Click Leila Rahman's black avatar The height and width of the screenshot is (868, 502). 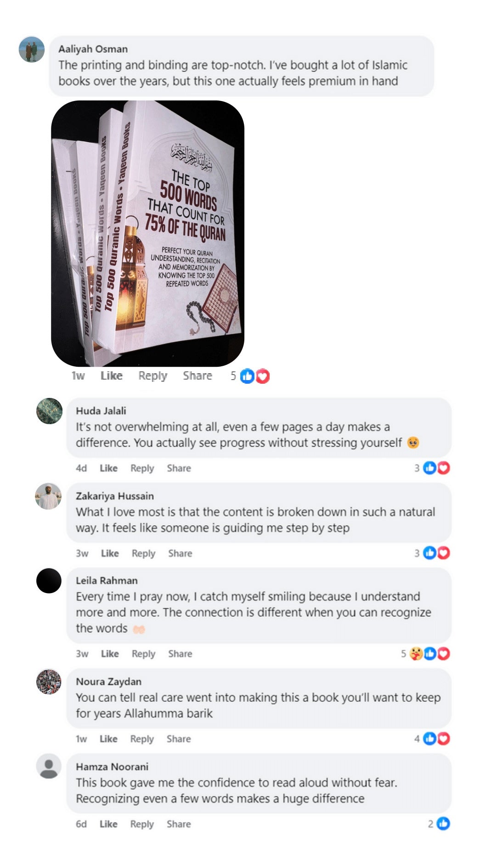coord(49,581)
